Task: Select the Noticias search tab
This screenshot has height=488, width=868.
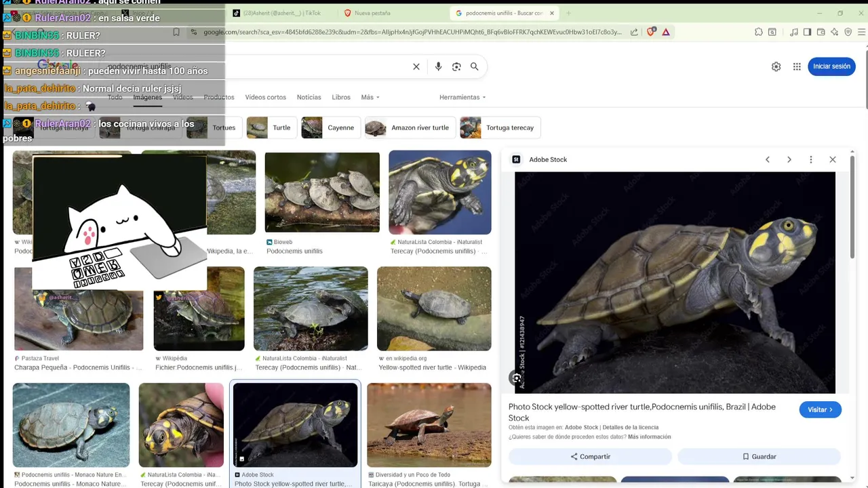Action: tap(309, 97)
